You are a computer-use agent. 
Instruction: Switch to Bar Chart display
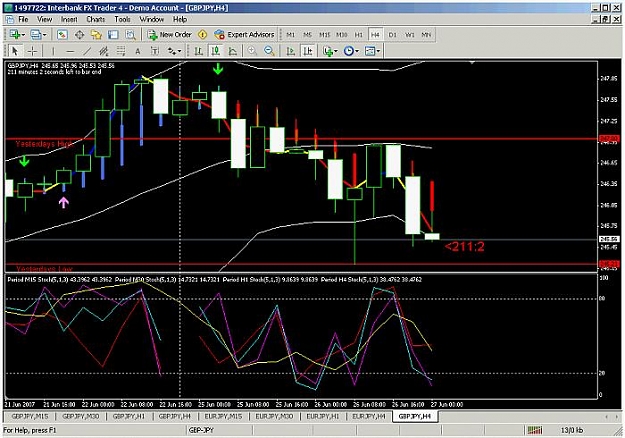pos(198,51)
